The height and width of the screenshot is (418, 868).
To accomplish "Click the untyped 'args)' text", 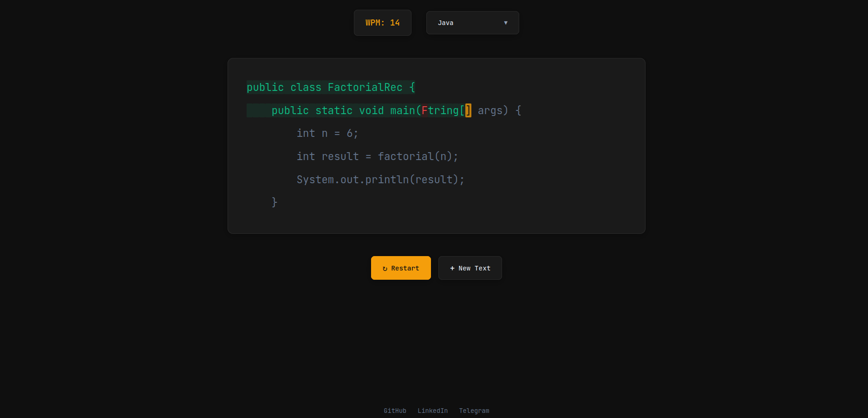I will (493, 110).
